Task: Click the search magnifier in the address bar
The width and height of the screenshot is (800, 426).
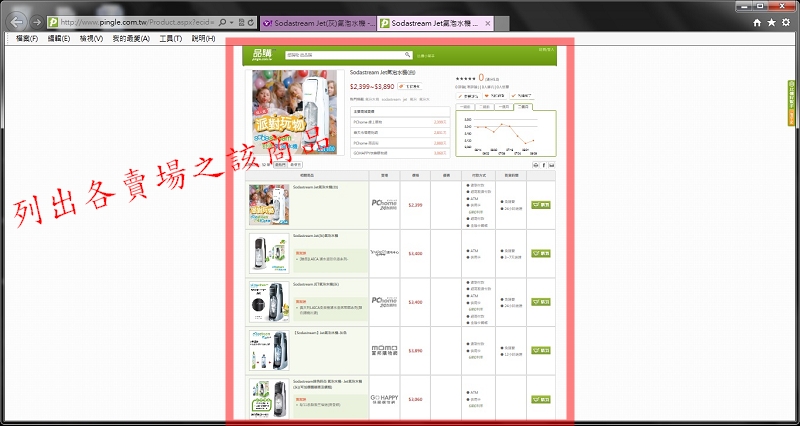Action: tap(222, 22)
